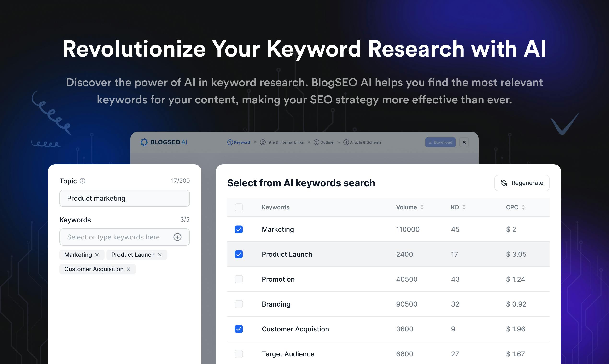This screenshot has height=364, width=609.
Task: Click the BlogSEO AI logo icon
Action: coord(144,142)
